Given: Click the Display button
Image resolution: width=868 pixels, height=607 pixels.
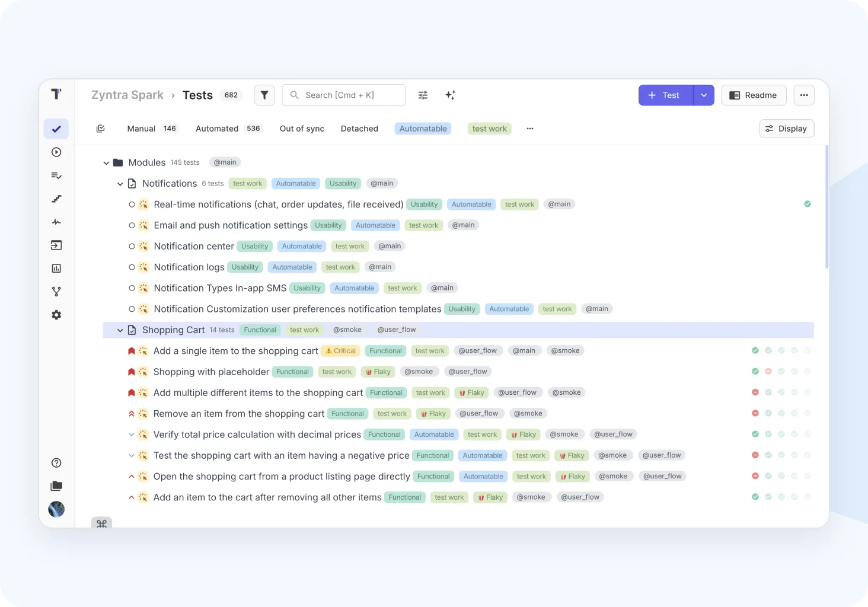Looking at the screenshot, I should pos(786,129).
